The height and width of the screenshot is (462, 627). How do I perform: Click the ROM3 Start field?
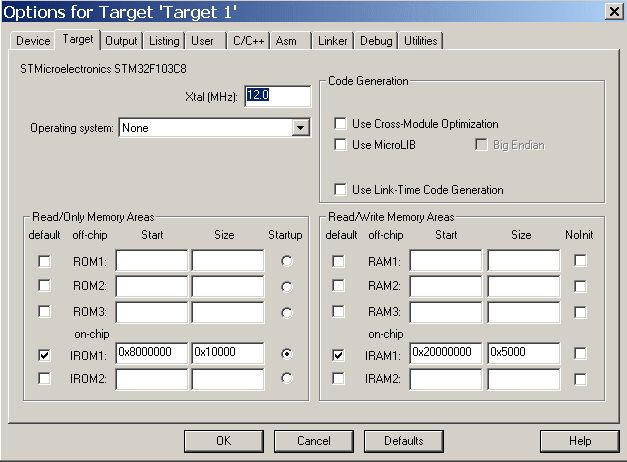pos(152,312)
